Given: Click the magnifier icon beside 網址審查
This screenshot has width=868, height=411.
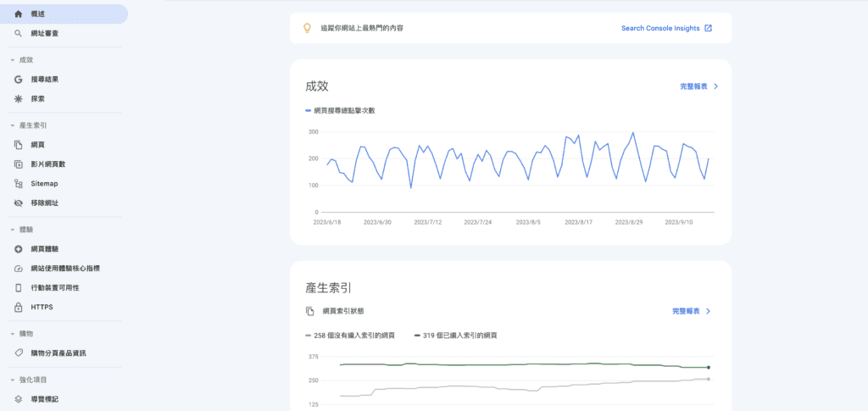Looking at the screenshot, I should 19,33.
